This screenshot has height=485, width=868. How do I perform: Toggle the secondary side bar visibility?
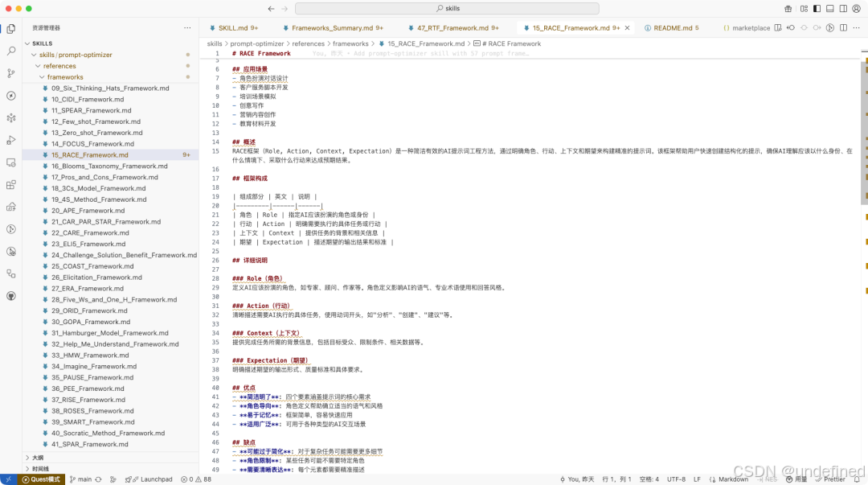coord(843,8)
